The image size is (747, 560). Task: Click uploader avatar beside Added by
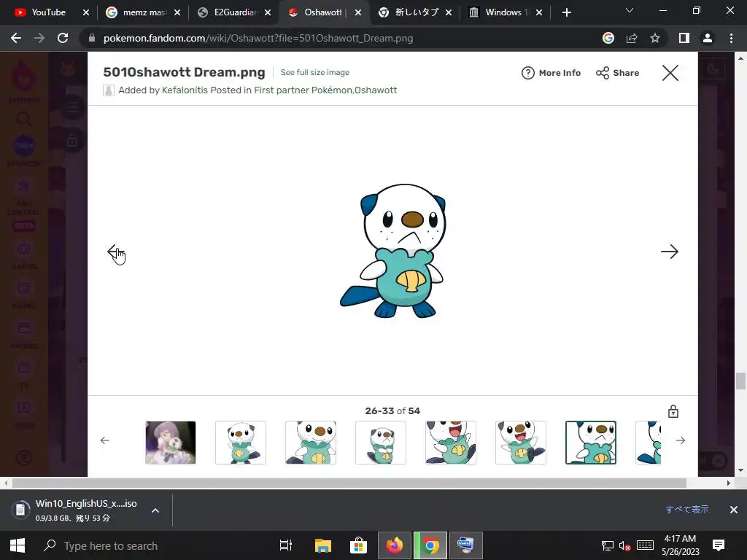pos(109,90)
